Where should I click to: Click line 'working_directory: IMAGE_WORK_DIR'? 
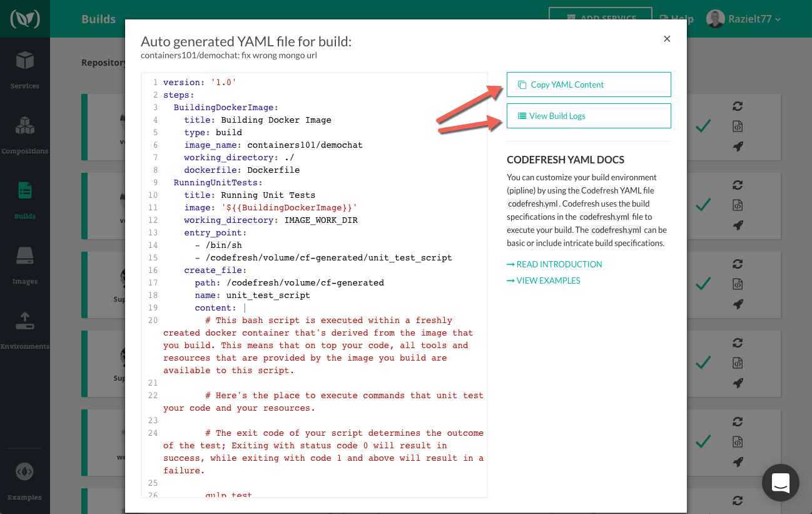click(271, 220)
